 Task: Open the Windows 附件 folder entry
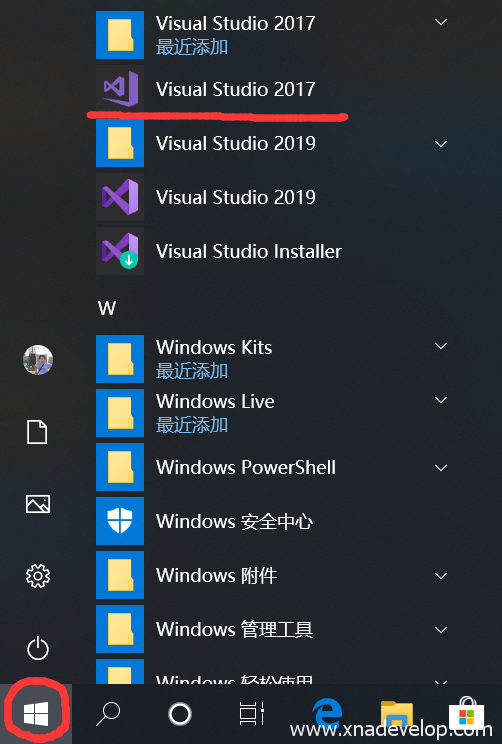coord(274,575)
